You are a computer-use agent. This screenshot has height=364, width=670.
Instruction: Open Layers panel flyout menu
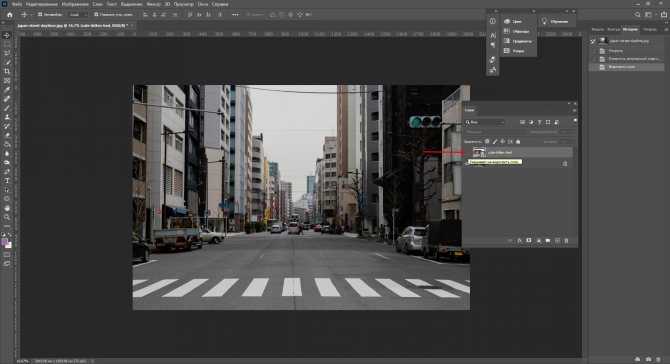click(574, 110)
